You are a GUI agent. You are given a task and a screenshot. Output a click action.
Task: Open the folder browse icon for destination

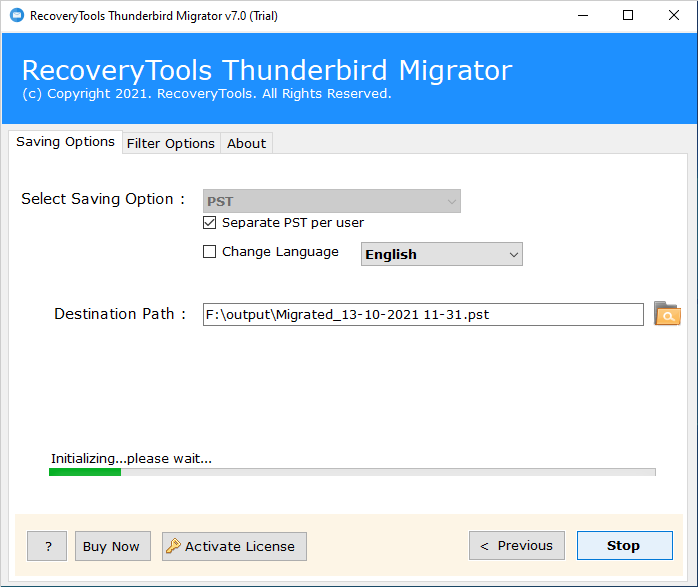(667, 314)
